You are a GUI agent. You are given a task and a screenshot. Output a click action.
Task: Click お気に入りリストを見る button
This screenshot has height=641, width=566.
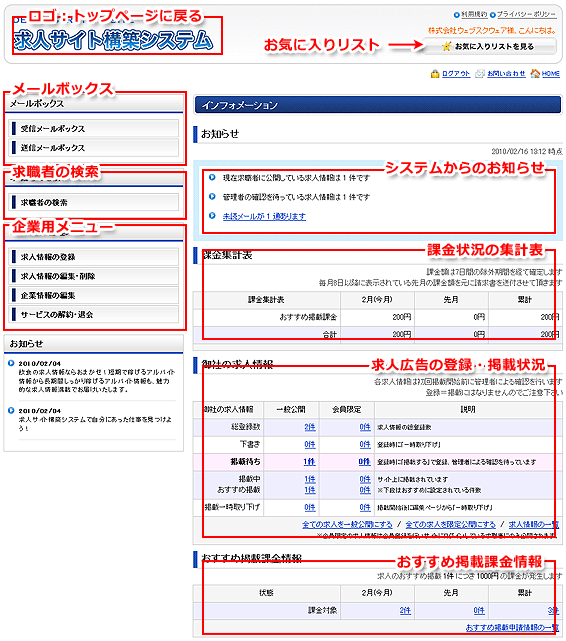489,46
